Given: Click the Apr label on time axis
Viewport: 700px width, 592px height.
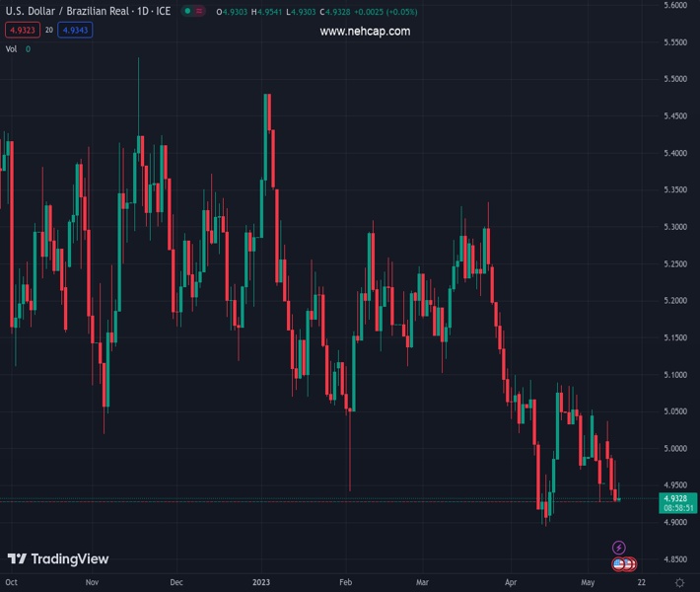Looking at the screenshot, I should tap(511, 582).
